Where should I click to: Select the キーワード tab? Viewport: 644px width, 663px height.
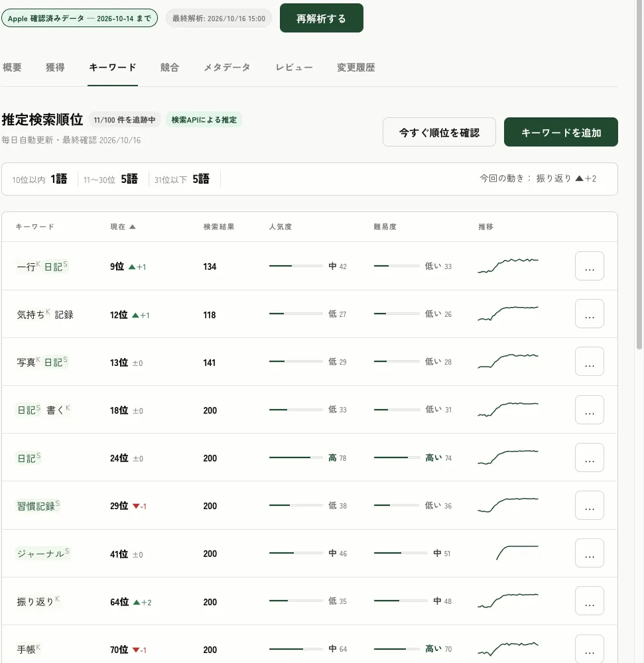point(113,67)
